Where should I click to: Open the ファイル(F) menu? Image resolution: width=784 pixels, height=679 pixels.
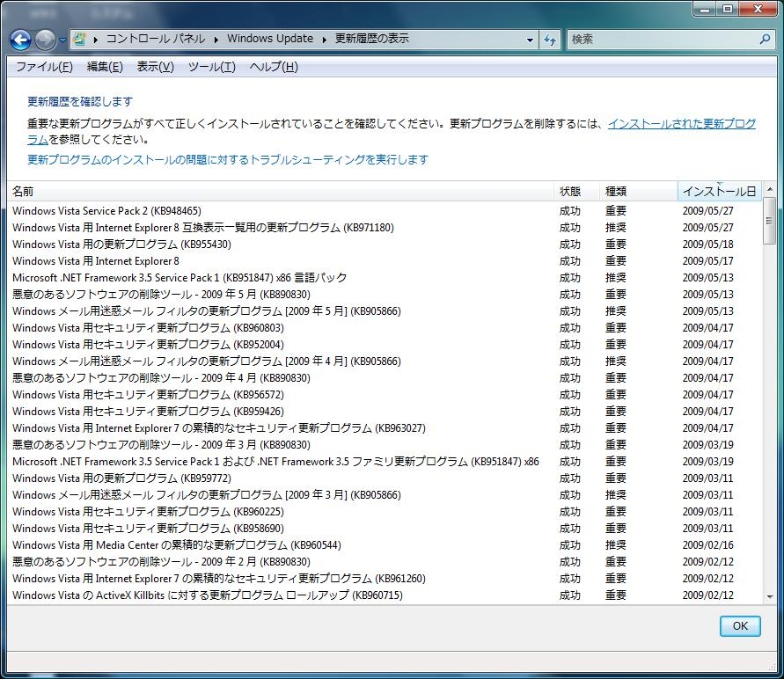pyautogui.click(x=44, y=67)
